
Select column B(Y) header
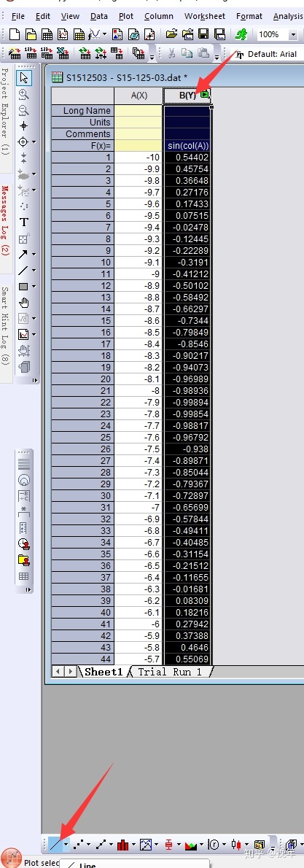tap(187, 96)
